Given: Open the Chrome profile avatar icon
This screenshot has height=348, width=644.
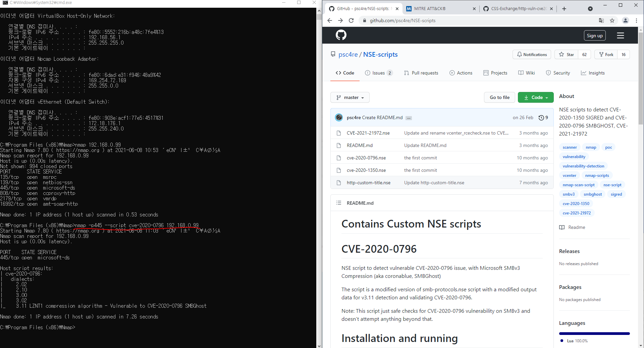Looking at the screenshot, I should (626, 20).
